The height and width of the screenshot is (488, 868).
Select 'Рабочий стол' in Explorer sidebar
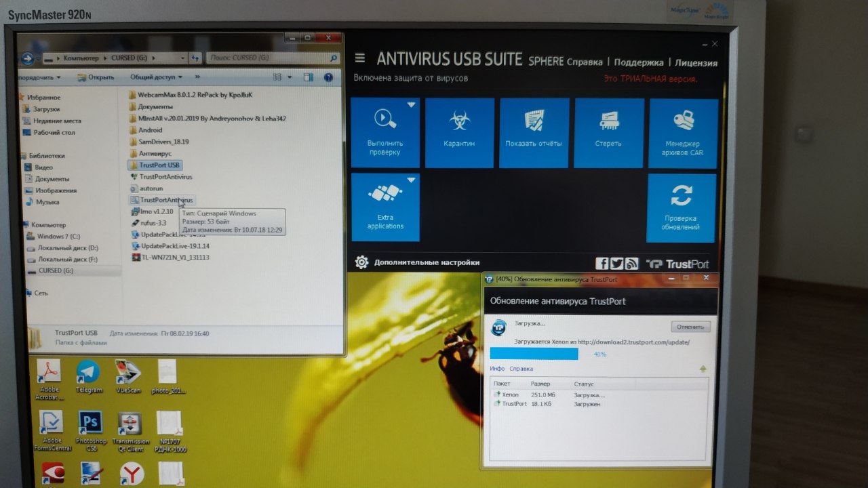(49, 132)
